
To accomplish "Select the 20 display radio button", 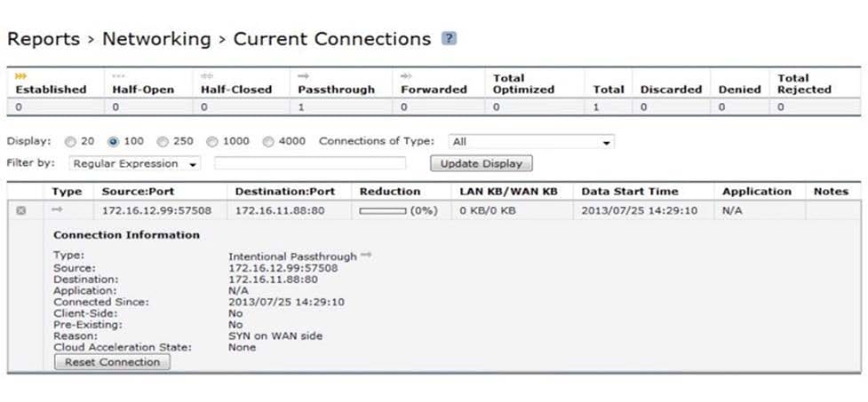I will [70, 142].
